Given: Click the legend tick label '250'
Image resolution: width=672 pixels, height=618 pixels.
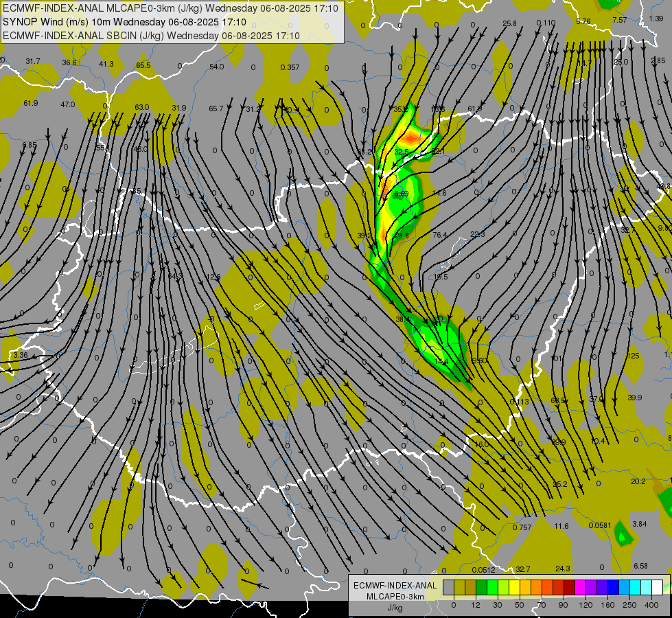Looking at the screenshot, I should click(x=629, y=605).
